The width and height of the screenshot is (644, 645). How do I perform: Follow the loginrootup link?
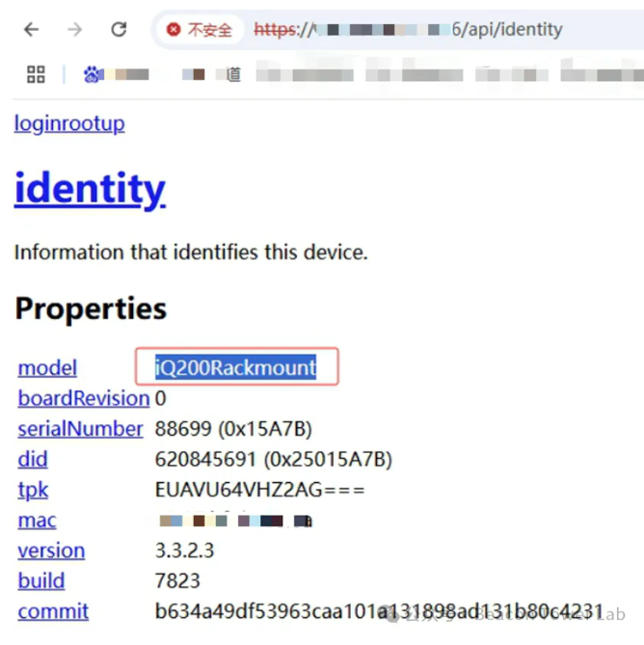tap(69, 123)
